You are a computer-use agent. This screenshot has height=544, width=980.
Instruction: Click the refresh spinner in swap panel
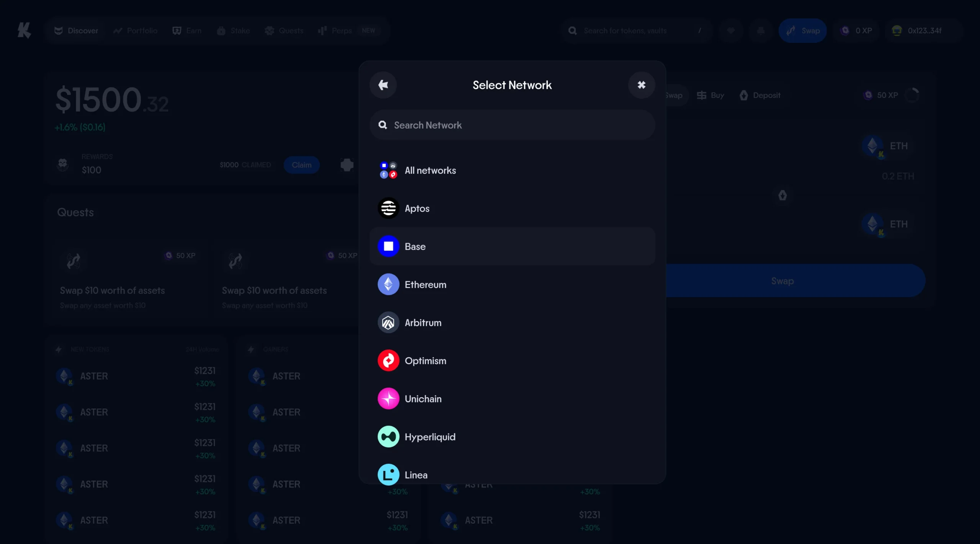pyautogui.click(x=912, y=95)
